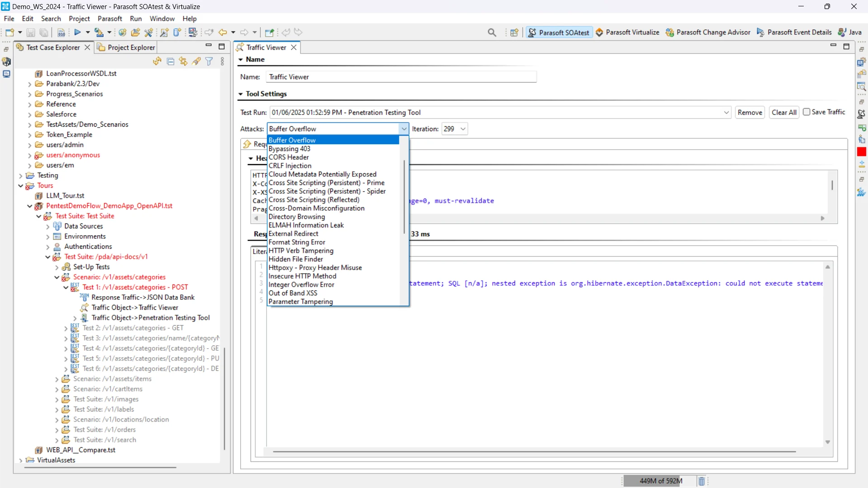
Task: Switch to the Parasoft Change Advisor perspective
Action: pyautogui.click(x=708, y=33)
